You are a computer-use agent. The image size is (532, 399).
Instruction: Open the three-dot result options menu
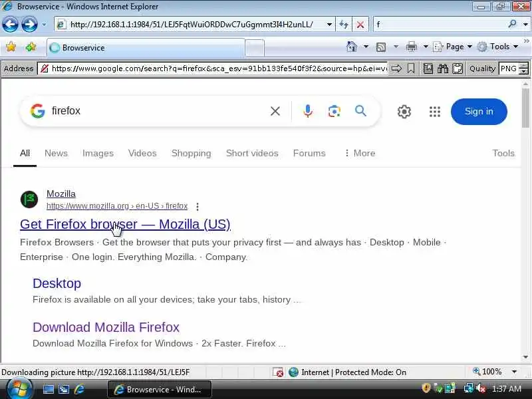[198, 206]
